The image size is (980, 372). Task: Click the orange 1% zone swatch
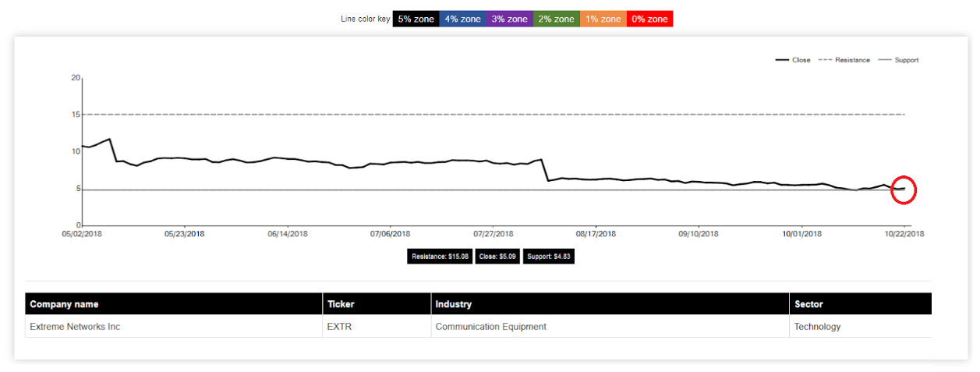pyautogui.click(x=603, y=19)
